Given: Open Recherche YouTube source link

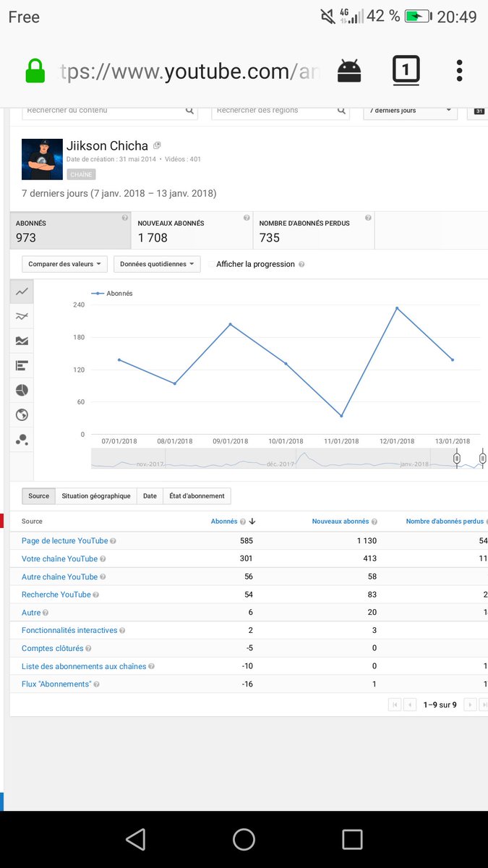Looking at the screenshot, I should tap(56, 595).
